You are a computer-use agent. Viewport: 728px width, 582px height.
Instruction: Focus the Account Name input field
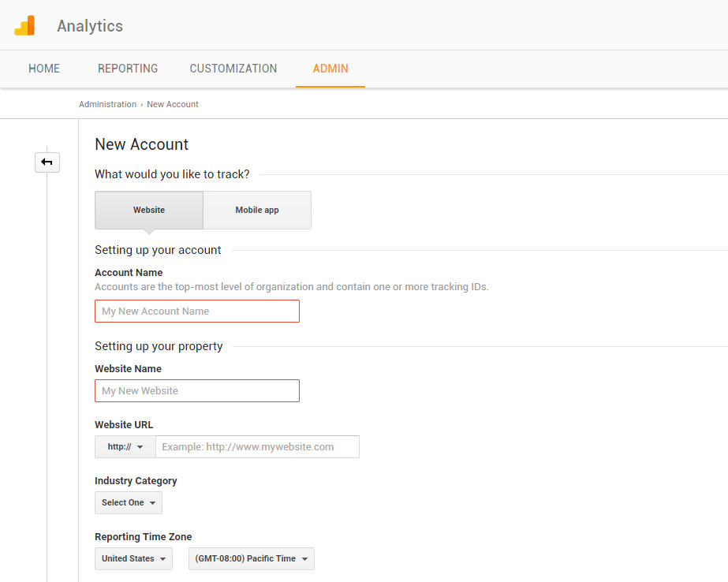point(197,311)
